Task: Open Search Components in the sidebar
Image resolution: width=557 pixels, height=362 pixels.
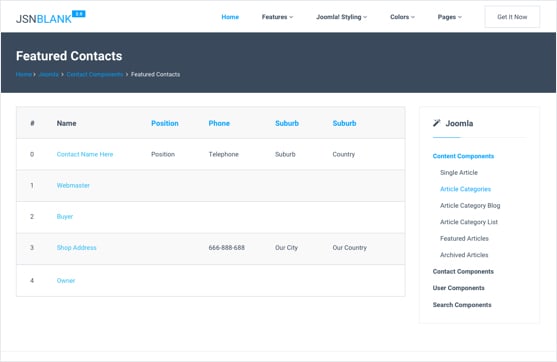Action: 462,305
